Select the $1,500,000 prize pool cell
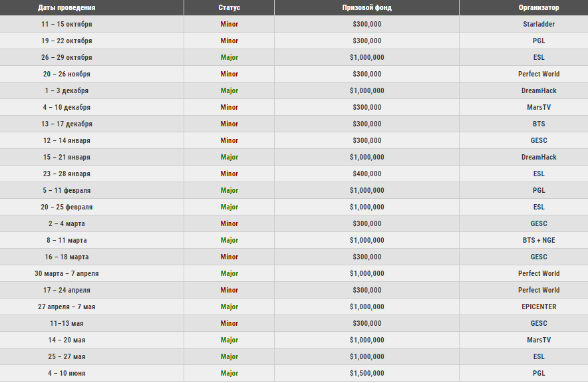Viewport: 588px width, 383px height. point(367,373)
